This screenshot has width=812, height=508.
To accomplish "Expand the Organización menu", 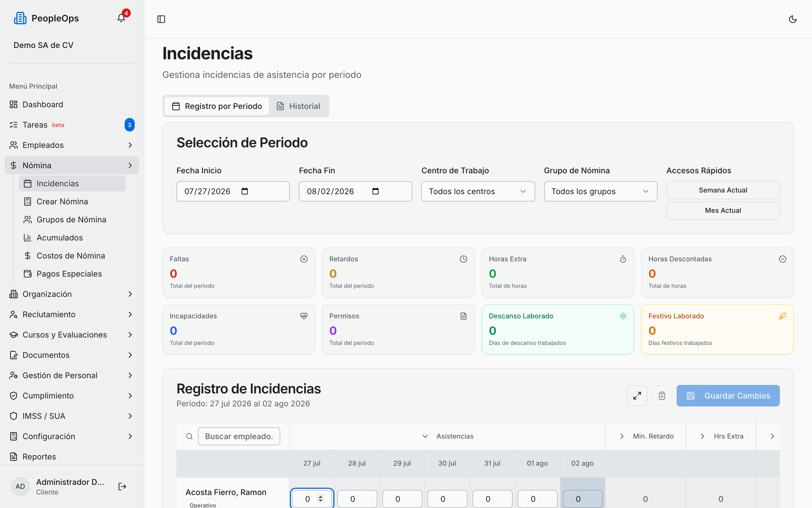I will [72, 294].
